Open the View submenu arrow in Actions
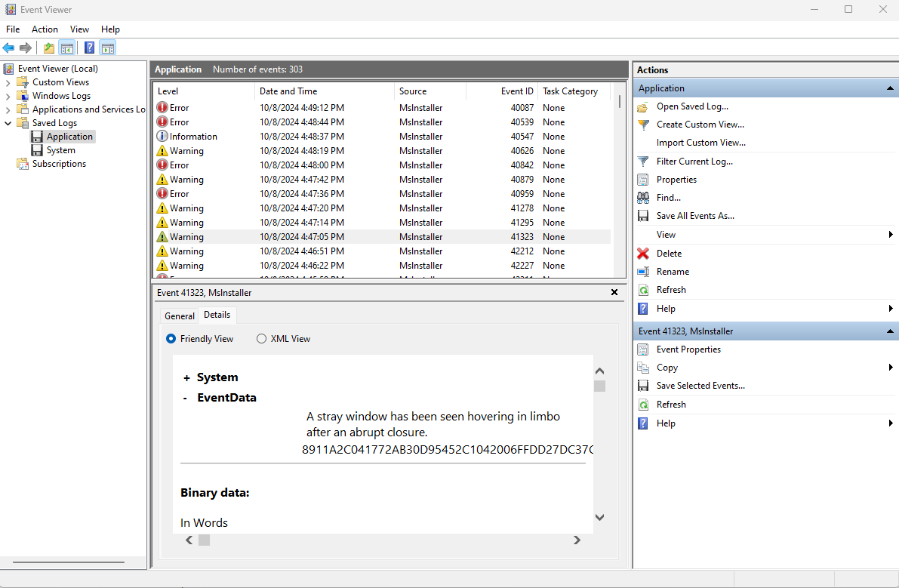Image resolution: width=899 pixels, height=588 pixels. click(891, 235)
